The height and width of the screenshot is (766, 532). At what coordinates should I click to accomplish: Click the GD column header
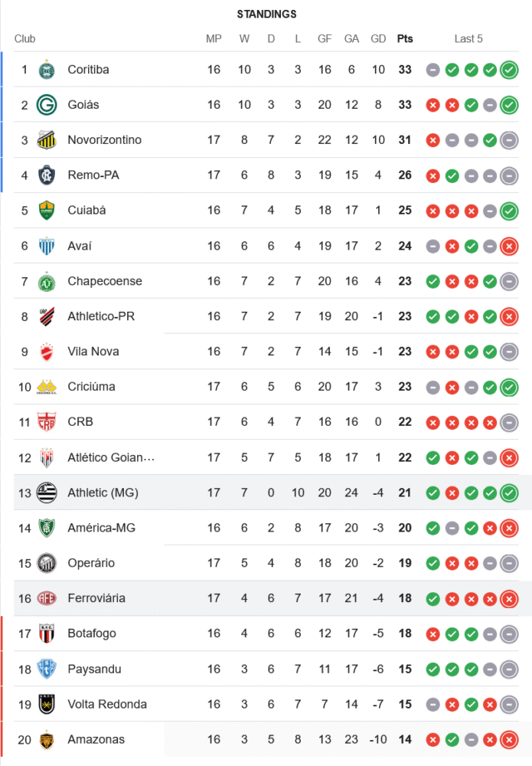378,39
